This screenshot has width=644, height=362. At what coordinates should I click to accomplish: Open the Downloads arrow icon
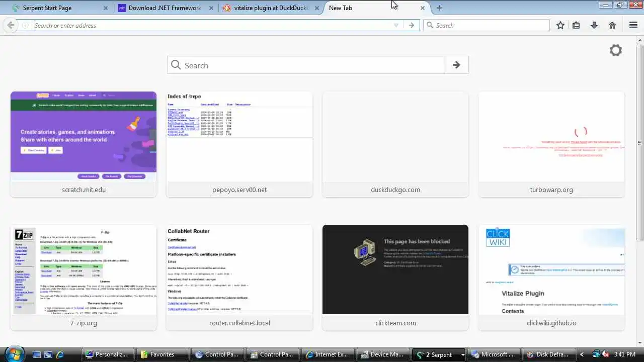[x=594, y=25]
